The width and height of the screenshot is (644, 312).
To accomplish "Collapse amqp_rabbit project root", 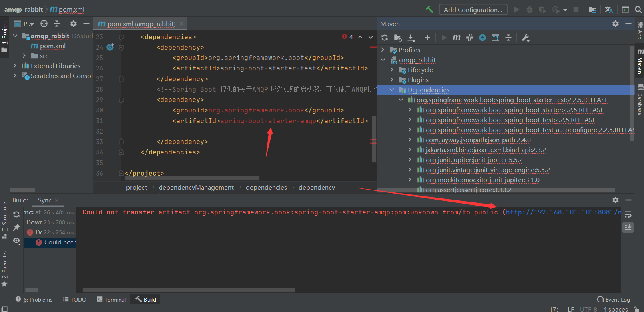I will click(15, 36).
